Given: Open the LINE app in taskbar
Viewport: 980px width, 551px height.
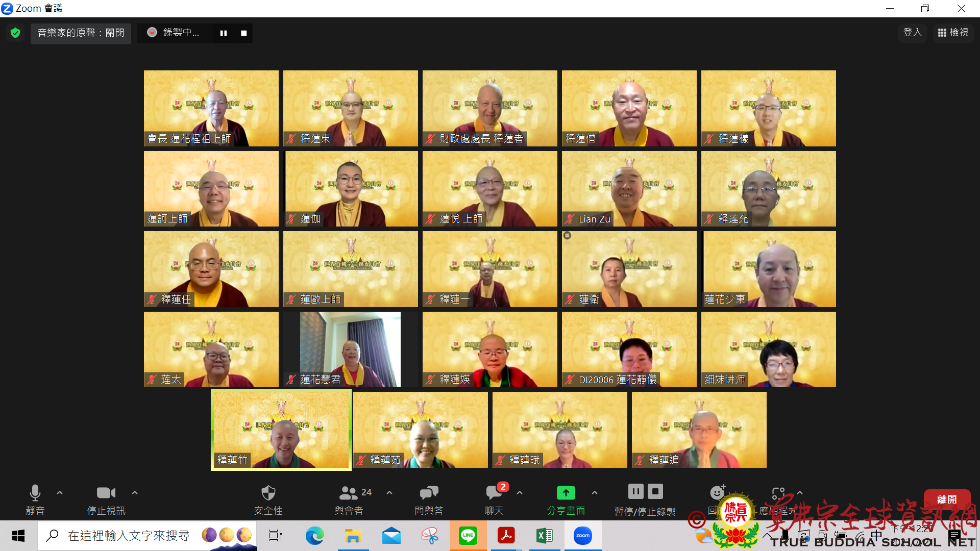Looking at the screenshot, I should (x=468, y=536).
